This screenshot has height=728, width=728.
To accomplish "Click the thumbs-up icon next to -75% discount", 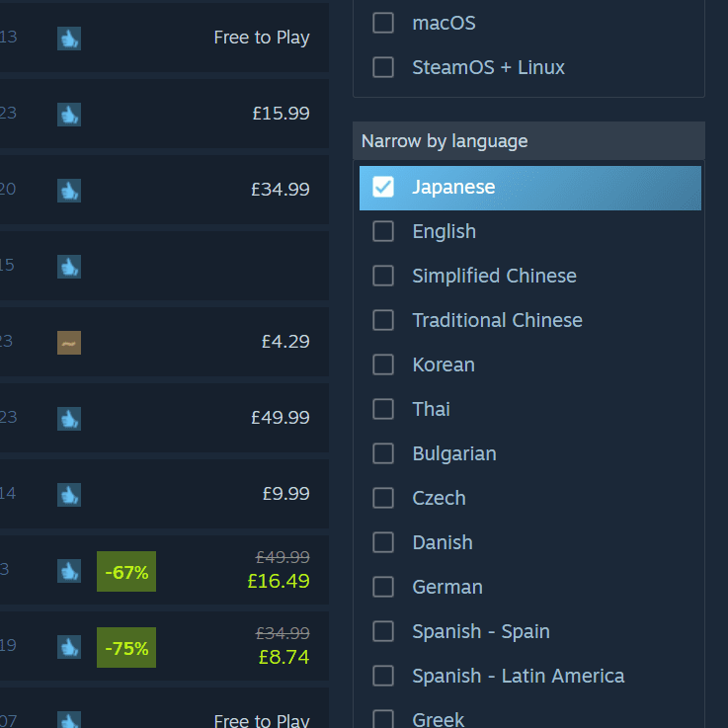I will click(68, 647).
